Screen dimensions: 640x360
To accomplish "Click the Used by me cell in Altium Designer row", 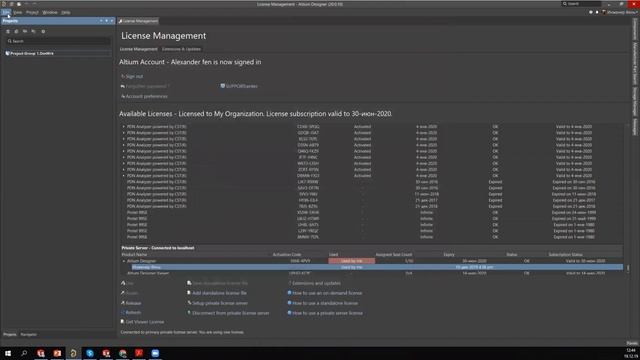I will (x=351, y=261).
